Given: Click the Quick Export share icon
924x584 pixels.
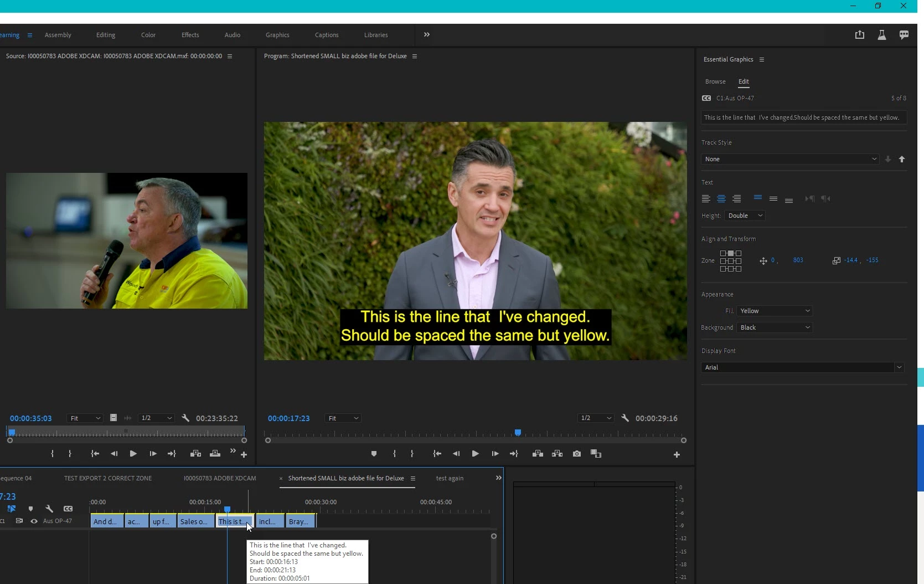Looking at the screenshot, I should [859, 35].
